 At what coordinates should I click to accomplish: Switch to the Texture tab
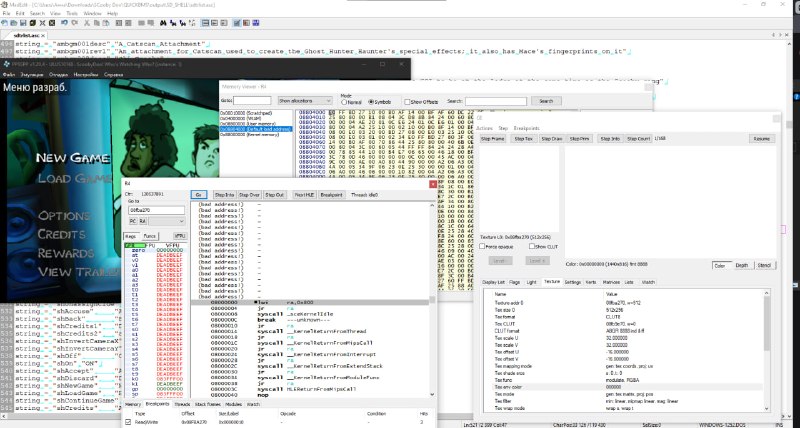click(x=552, y=282)
